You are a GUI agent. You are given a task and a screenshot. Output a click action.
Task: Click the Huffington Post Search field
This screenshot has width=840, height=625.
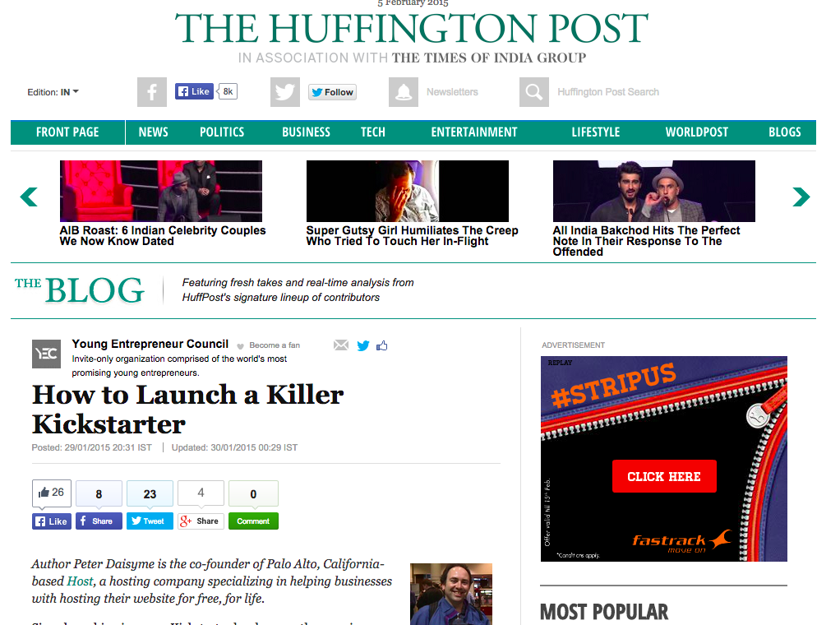point(608,92)
